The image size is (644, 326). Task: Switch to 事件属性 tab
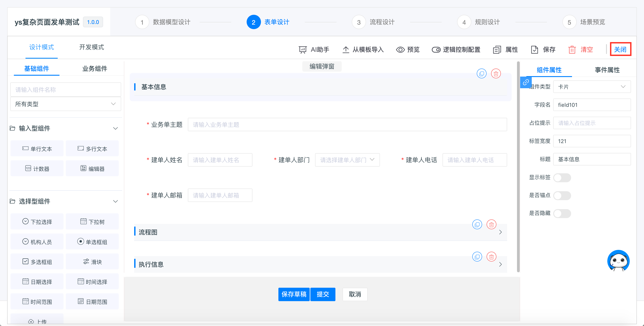(x=607, y=70)
